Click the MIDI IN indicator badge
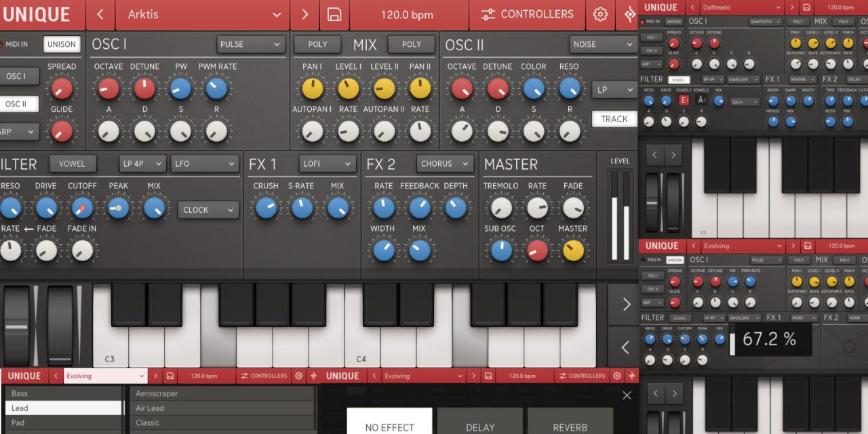The height and width of the screenshot is (434, 868). [x=18, y=44]
